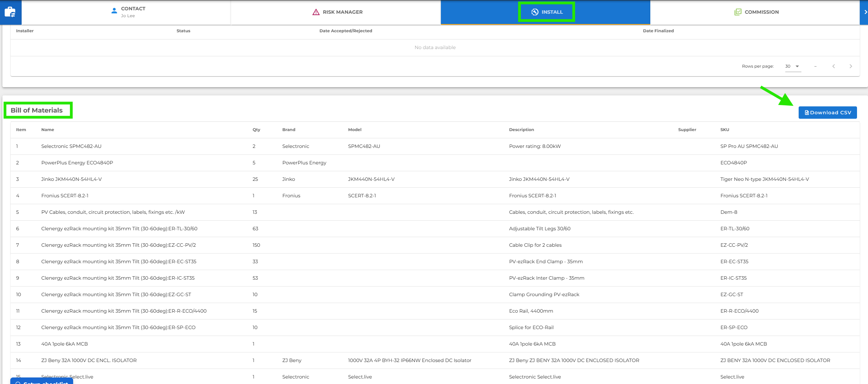
Task: Click description Power rating: 8.00kW
Action: 535,146
